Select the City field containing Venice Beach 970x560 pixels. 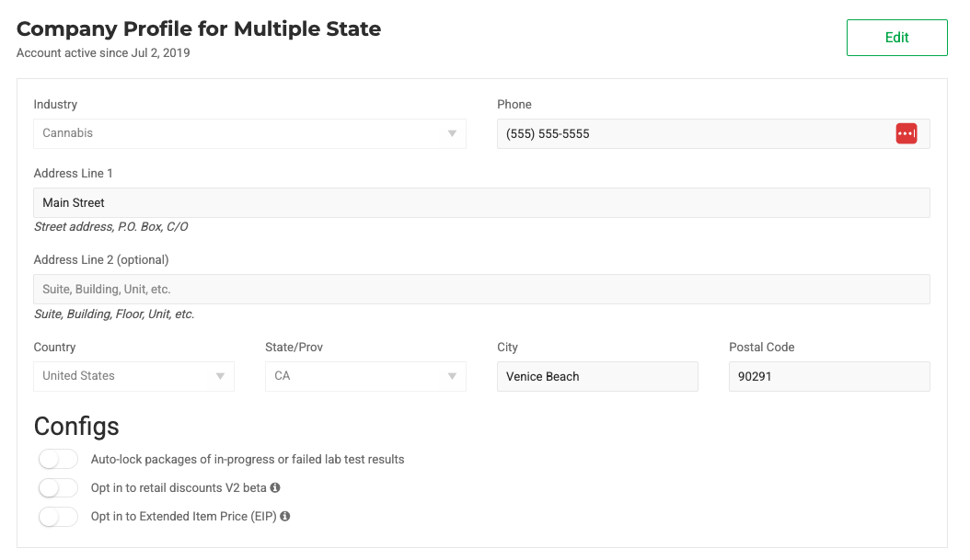click(x=597, y=376)
